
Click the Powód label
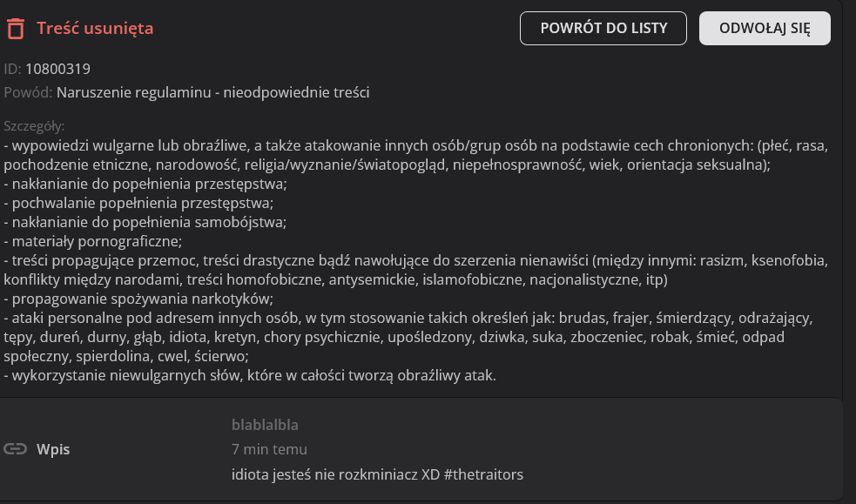27,92
